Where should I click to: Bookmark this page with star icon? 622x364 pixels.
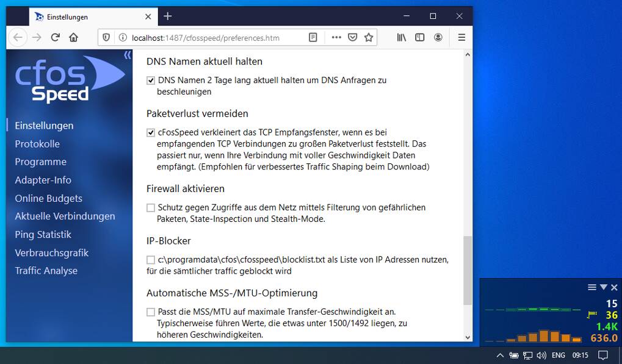coord(369,37)
